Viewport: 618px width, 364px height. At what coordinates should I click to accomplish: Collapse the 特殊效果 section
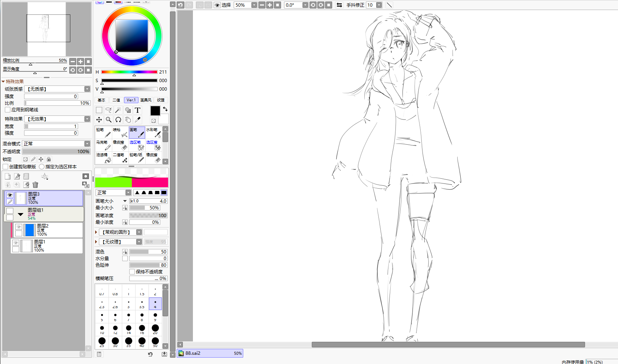(3, 81)
